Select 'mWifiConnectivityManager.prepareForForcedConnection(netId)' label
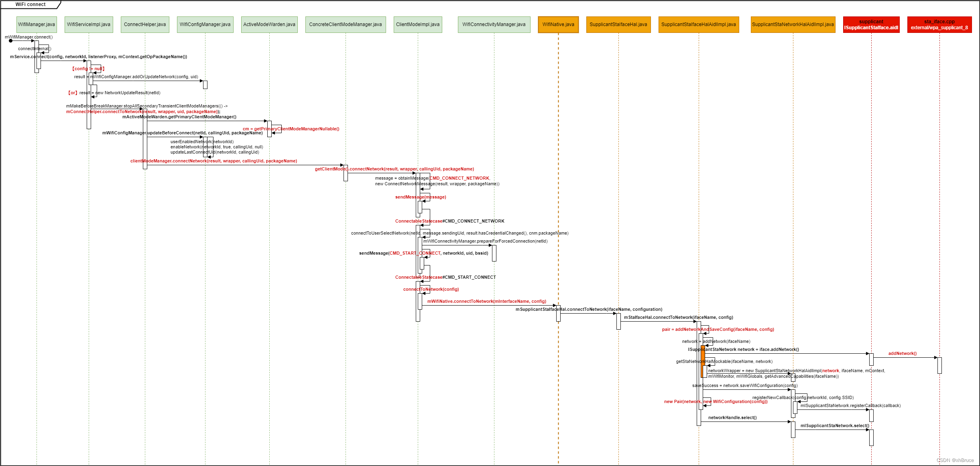The width and height of the screenshot is (980, 466). click(x=485, y=241)
